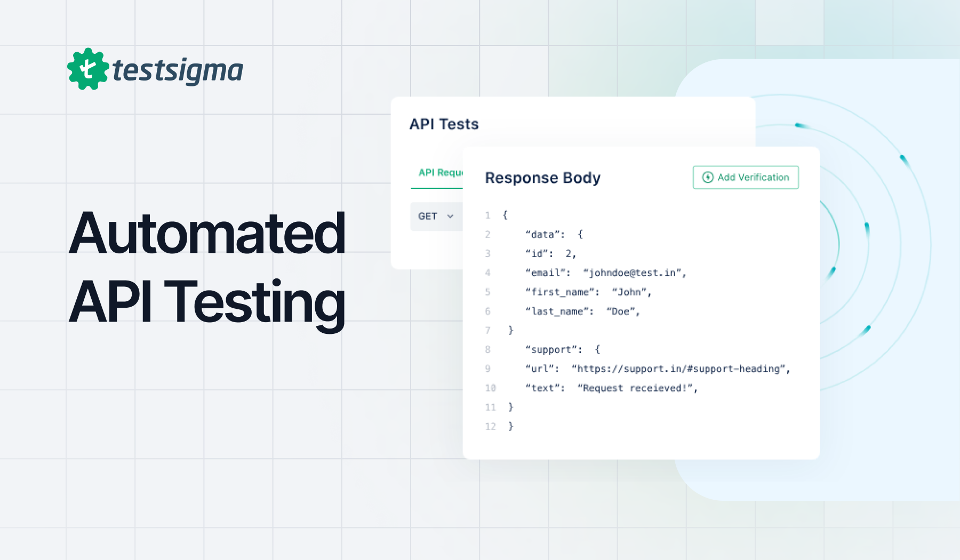Click line number 1 gutter marker
Viewport: 960px width, 560px height.
coord(487,215)
